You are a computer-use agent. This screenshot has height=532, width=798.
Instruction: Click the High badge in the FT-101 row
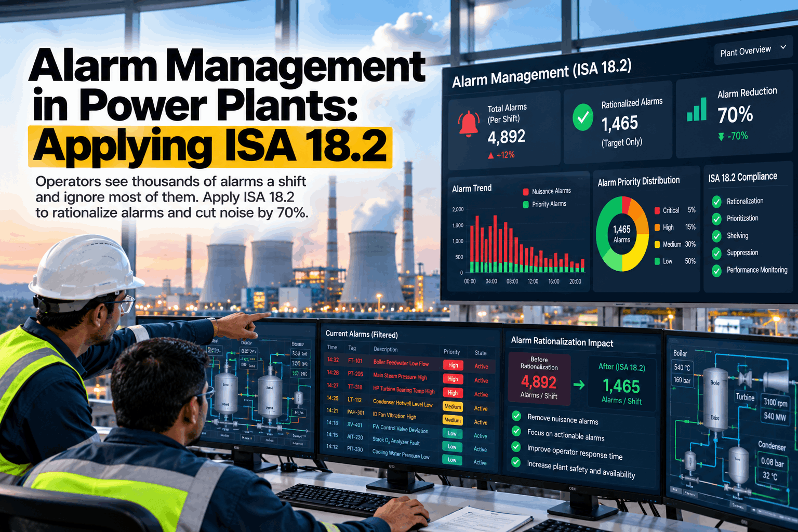tap(453, 365)
